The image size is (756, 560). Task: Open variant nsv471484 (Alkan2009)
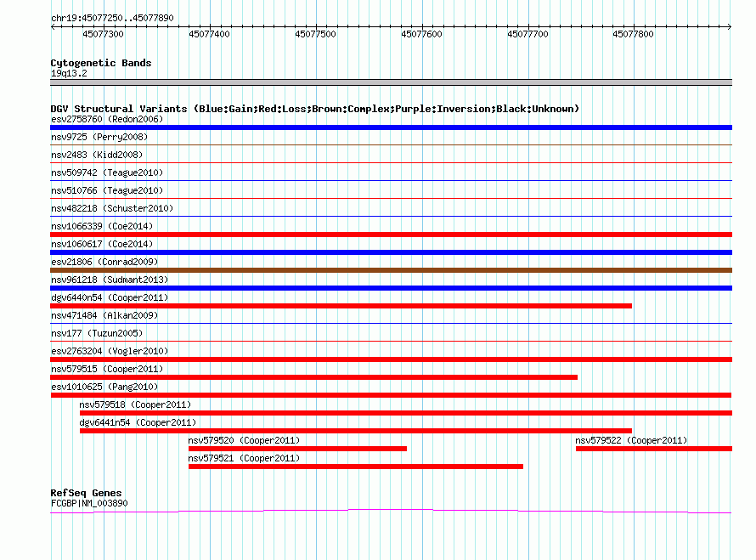(x=104, y=315)
